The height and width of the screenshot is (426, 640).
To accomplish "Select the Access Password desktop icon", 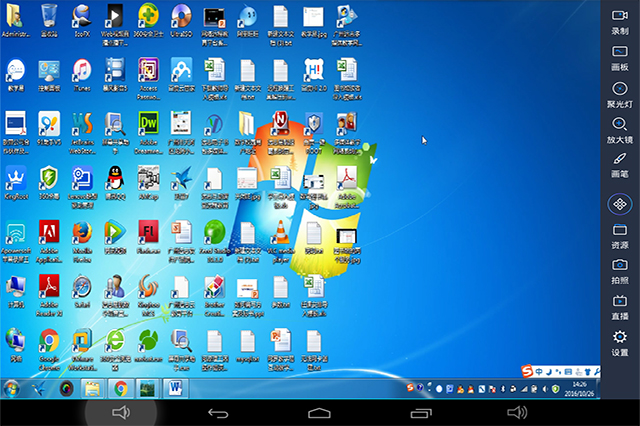I will pos(148,79).
